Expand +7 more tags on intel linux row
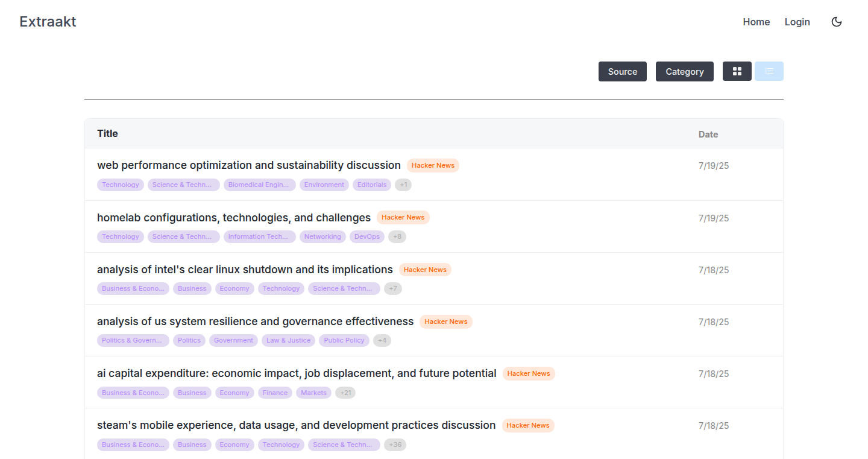Image resolution: width=868 pixels, height=459 pixels. 393,288
